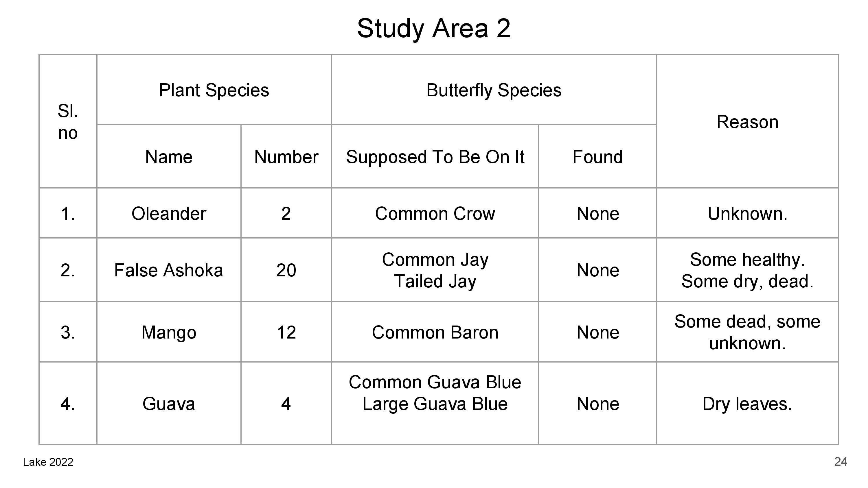Screen dimensions: 868x488
Task: Click the cell containing number 20
Action: (286, 270)
